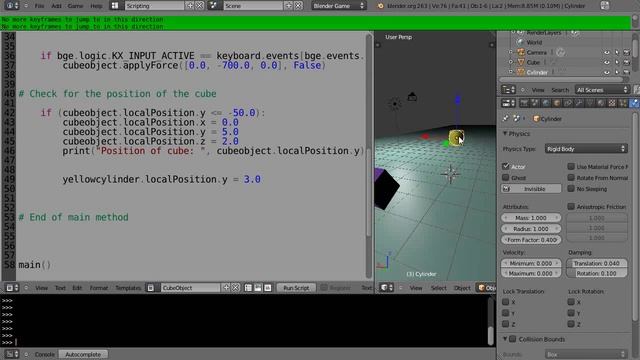Delete the Scripting screen layout
The width and height of the screenshot is (640, 360).
click(x=199, y=6)
